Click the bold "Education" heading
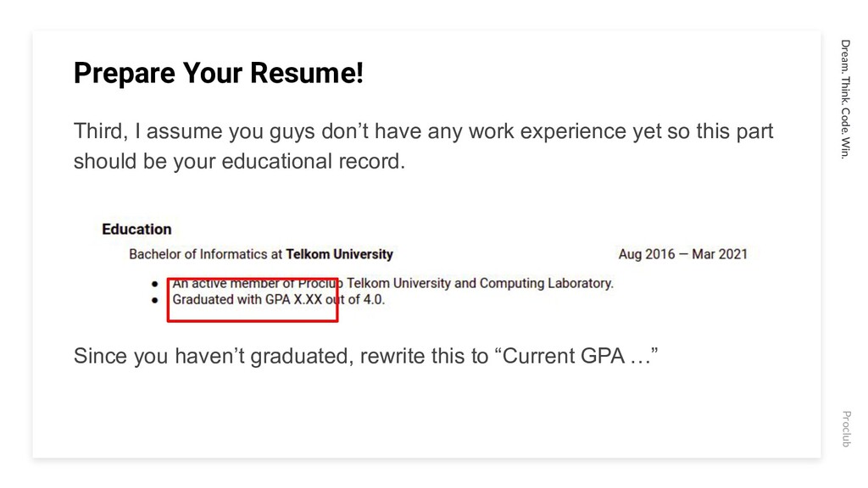 136,229
